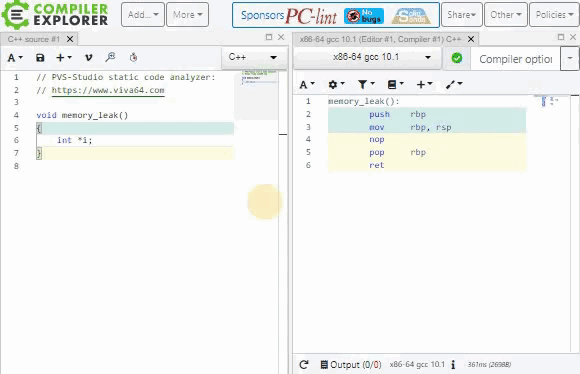
Task: Open the wrench add tool menu
Action: click(x=454, y=85)
